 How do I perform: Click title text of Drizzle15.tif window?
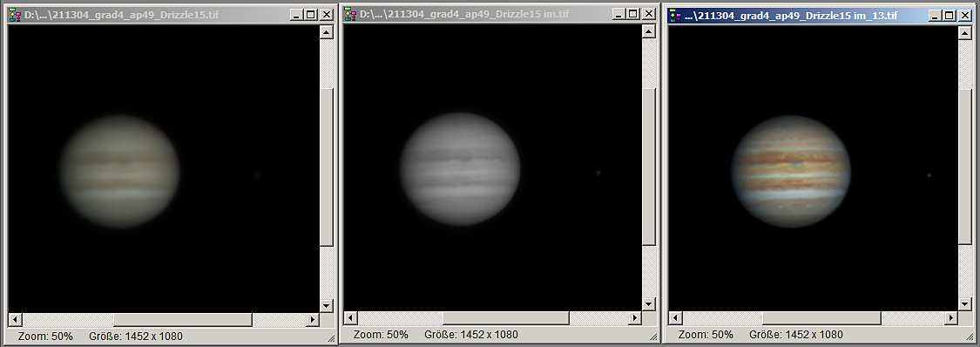click(122, 14)
